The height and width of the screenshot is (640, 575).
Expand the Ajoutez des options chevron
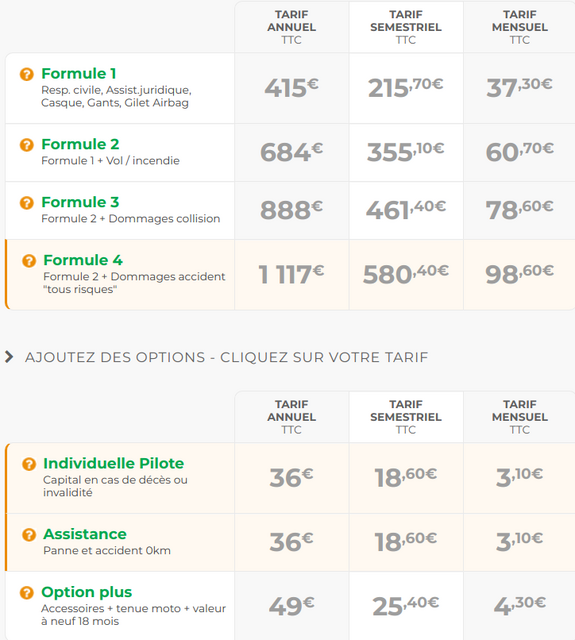pos(9,357)
